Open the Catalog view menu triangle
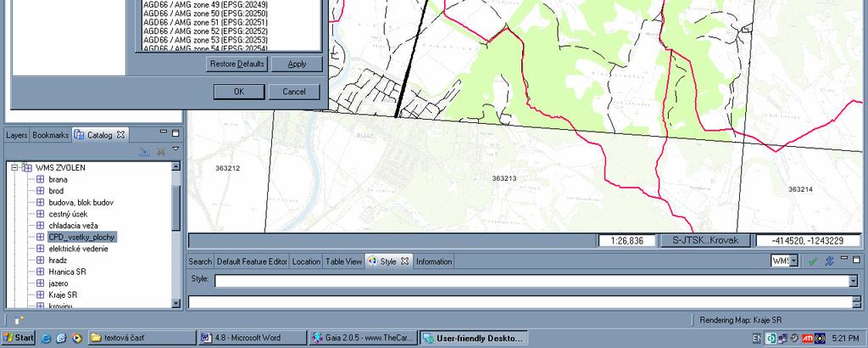Image resolution: width=868 pixels, height=348 pixels. (175, 149)
